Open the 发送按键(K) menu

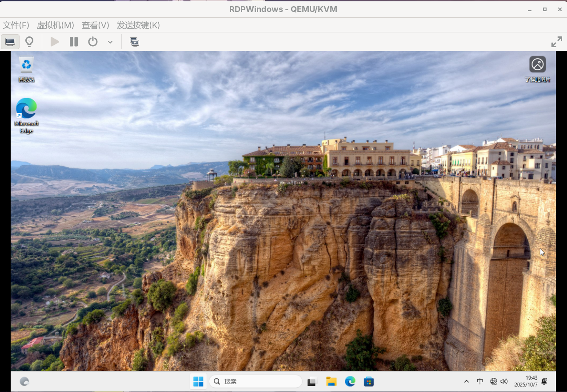[138, 25]
